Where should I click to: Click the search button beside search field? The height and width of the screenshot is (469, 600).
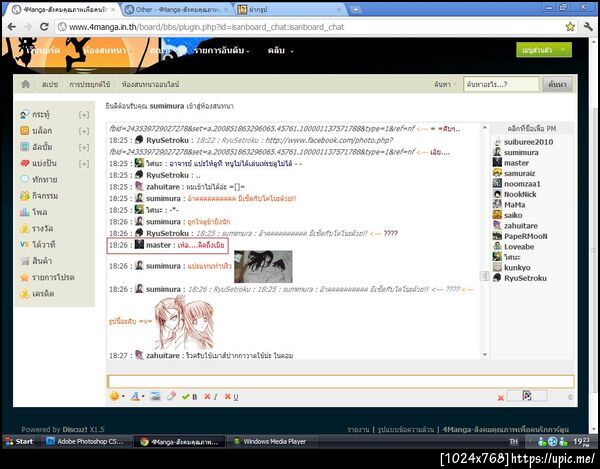[x=557, y=84]
